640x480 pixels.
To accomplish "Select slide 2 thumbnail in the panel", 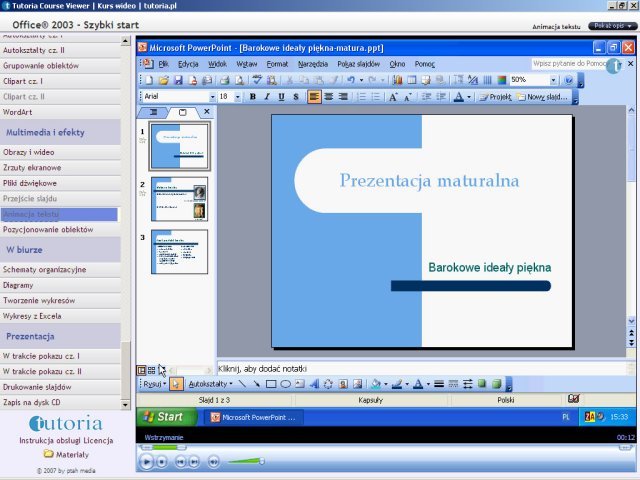I will pos(179,198).
